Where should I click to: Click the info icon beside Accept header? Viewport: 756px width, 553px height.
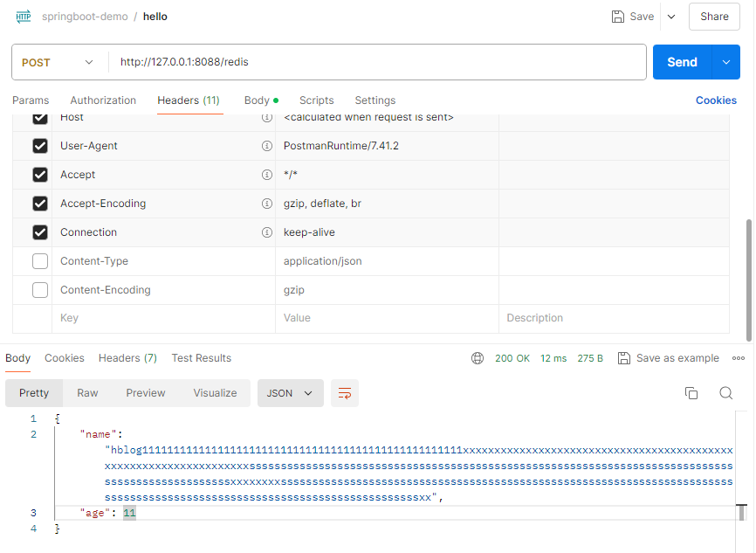point(267,174)
